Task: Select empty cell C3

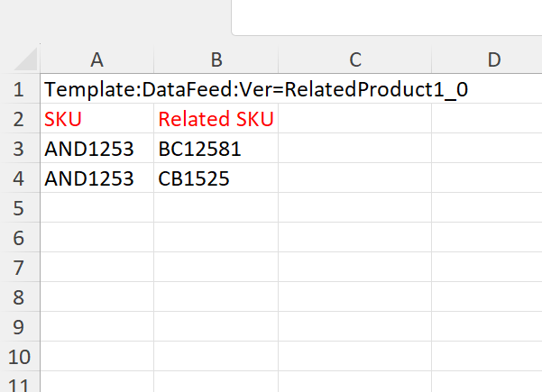Action: click(x=355, y=148)
